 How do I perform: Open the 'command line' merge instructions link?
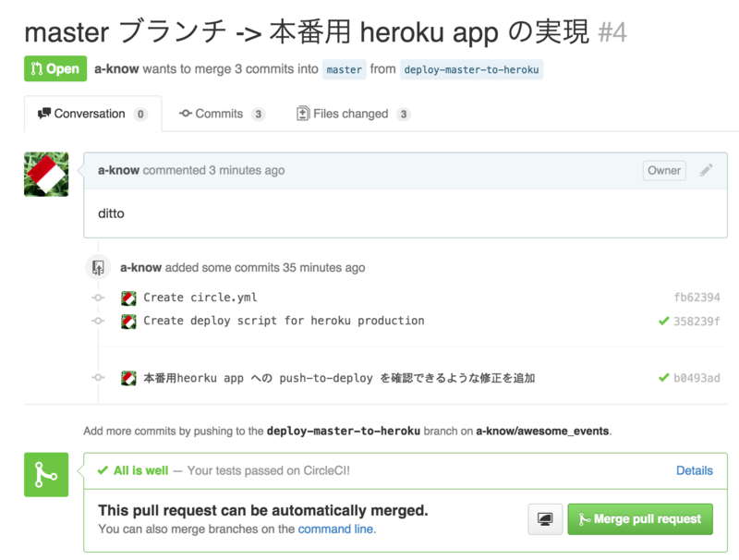[336, 529]
